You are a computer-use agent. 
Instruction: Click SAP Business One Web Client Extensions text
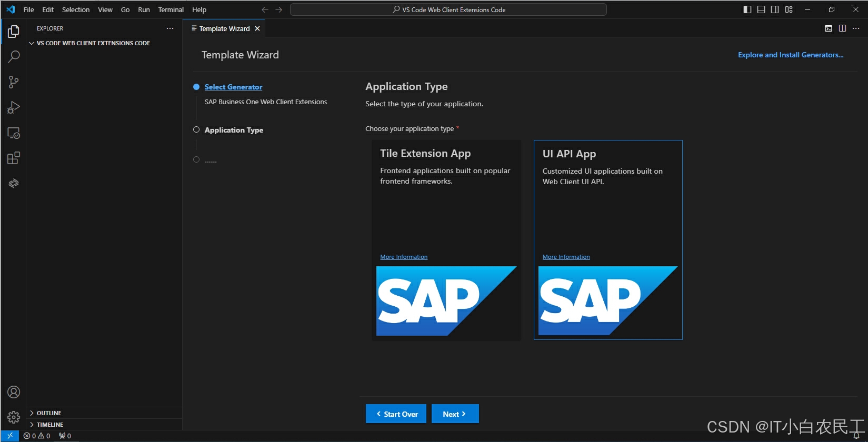pos(266,102)
